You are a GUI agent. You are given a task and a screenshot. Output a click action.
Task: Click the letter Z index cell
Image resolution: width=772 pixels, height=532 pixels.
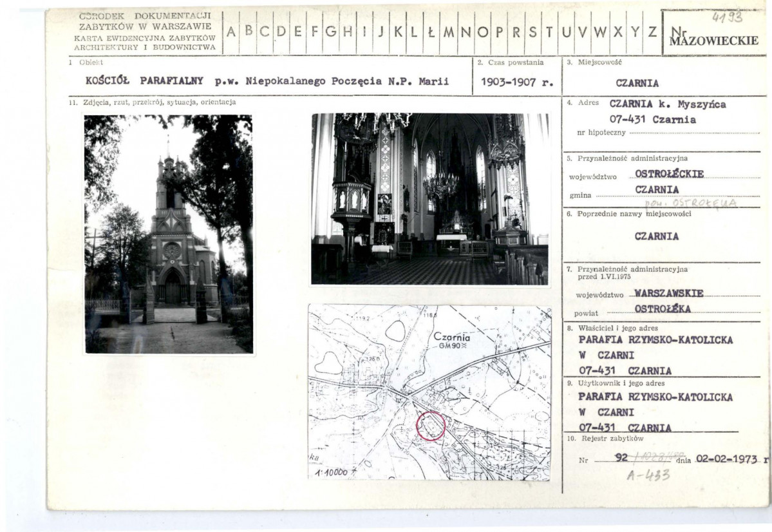(652, 32)
